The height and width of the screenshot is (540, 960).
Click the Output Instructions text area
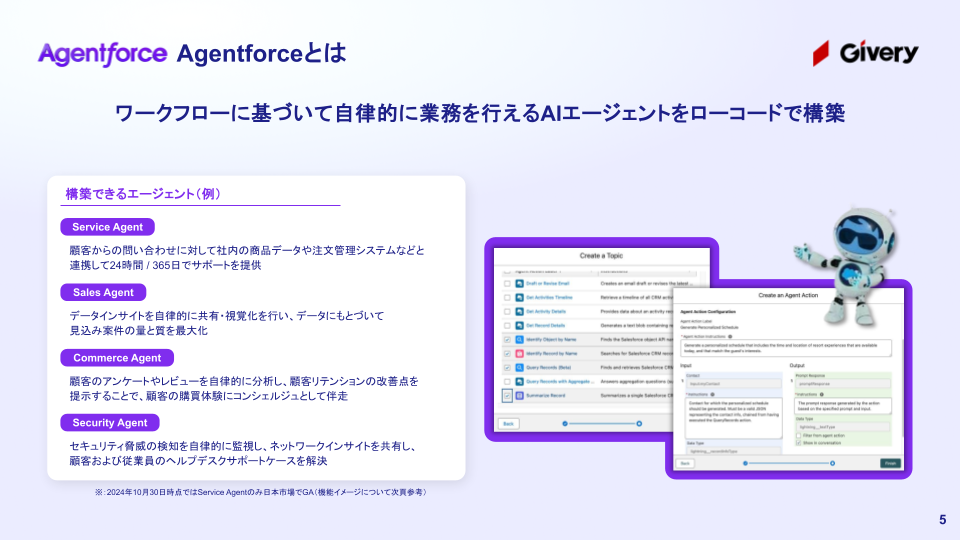pyautogui.click(x=843, y=406)
